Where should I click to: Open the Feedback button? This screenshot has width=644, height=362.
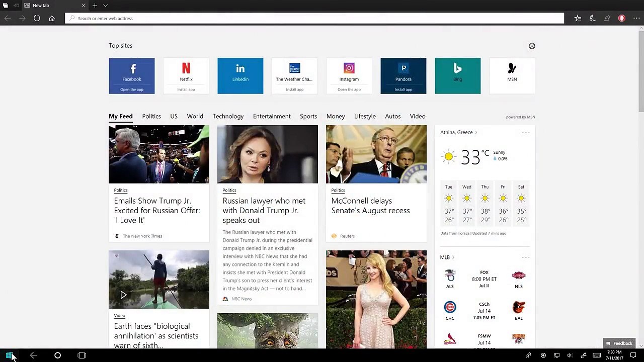point(619,343)
